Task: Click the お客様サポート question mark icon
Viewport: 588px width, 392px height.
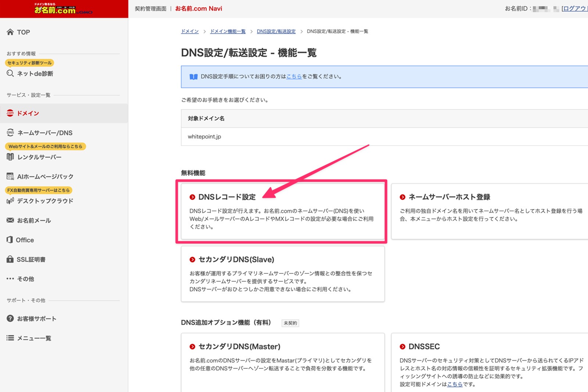Action: point(10,318)
